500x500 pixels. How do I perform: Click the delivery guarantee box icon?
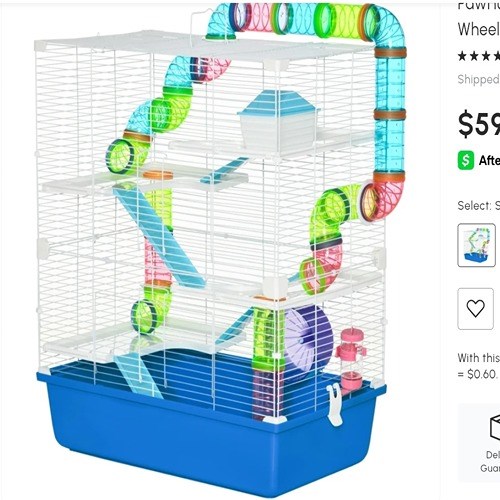coord(495,428)
